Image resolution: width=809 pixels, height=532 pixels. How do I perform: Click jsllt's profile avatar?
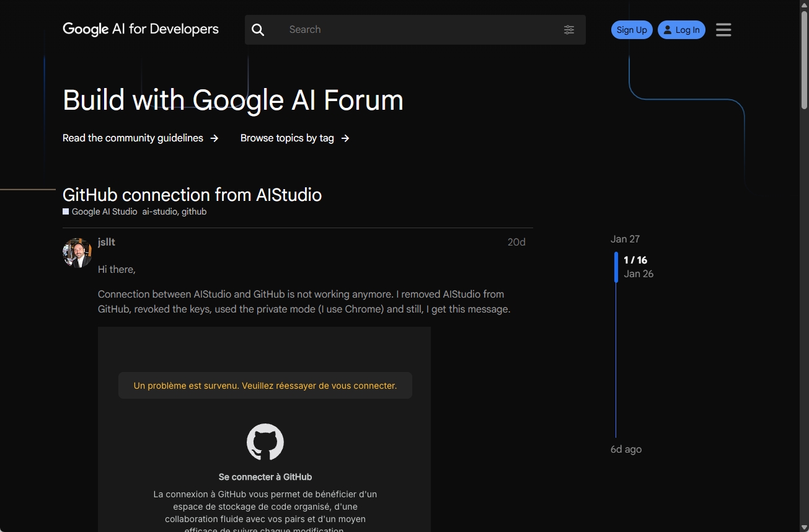tap(77, 253)
